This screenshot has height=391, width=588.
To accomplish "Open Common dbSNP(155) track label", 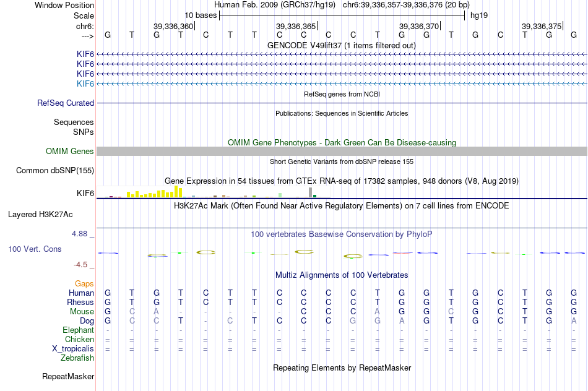I will pos(55,171).
